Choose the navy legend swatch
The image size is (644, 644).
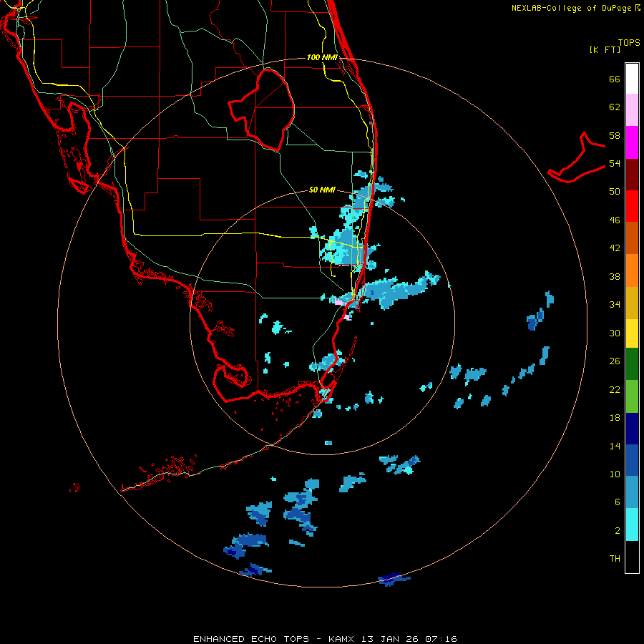632,429
